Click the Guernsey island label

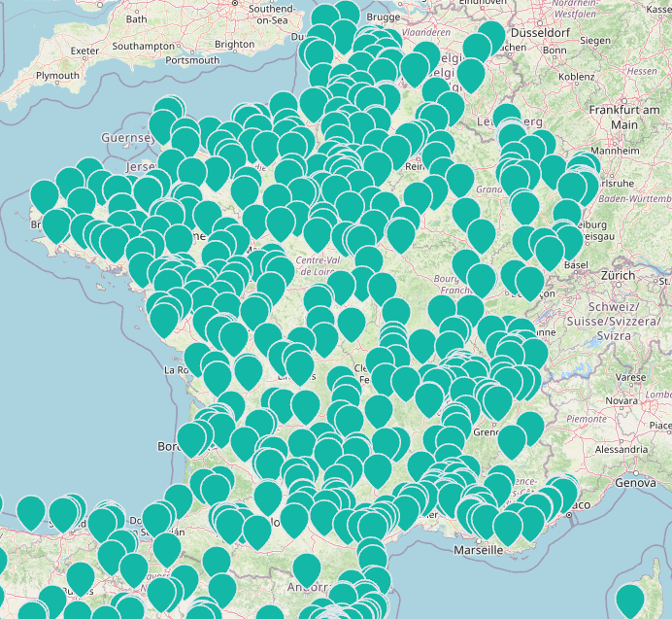coord(128,138)
